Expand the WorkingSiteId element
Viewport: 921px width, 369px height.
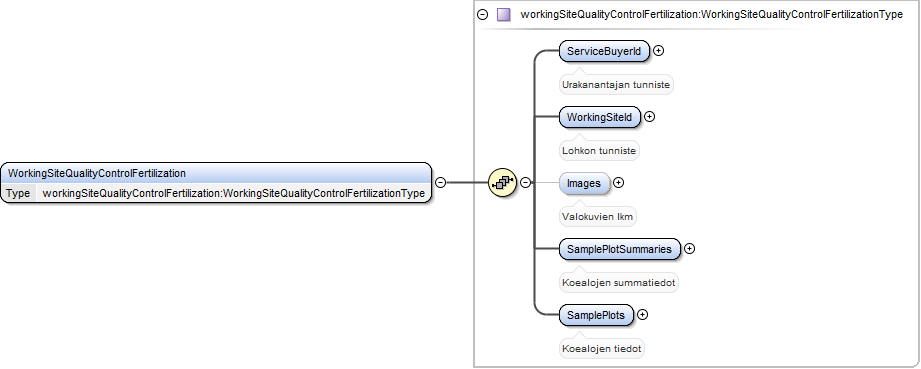click(x=649, y=117)
